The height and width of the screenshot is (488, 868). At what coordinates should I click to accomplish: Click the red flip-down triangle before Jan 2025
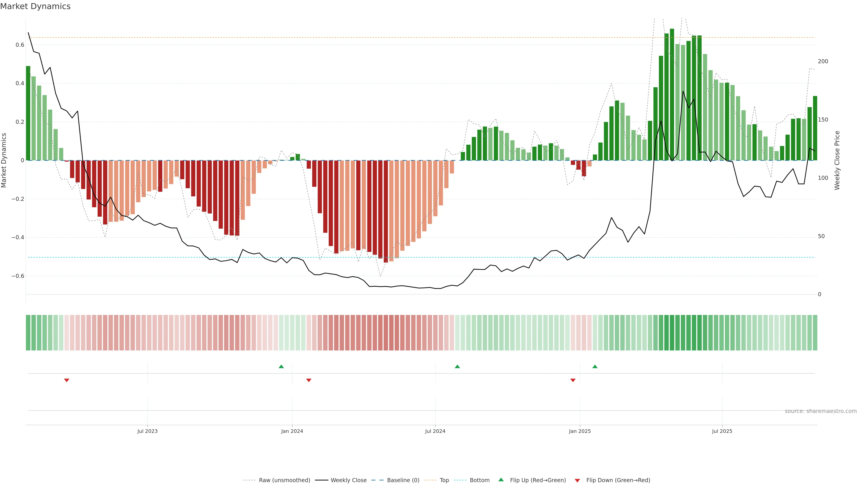tap(573, 380)
